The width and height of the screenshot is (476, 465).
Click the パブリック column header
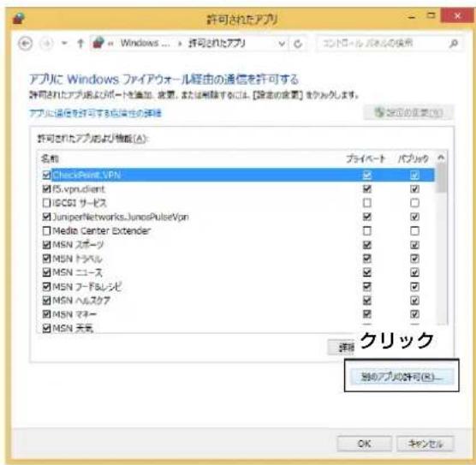click(414, 158)
